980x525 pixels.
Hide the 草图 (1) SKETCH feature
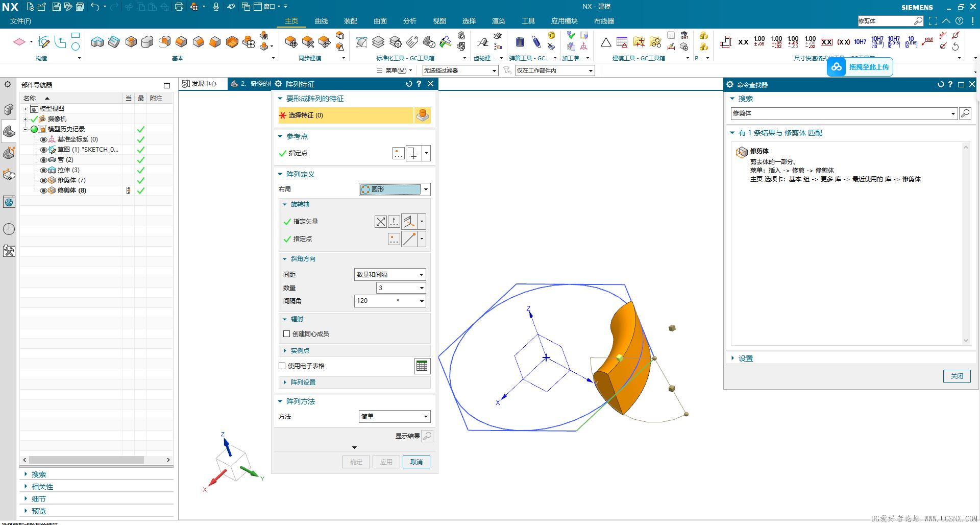pos(43,150)
